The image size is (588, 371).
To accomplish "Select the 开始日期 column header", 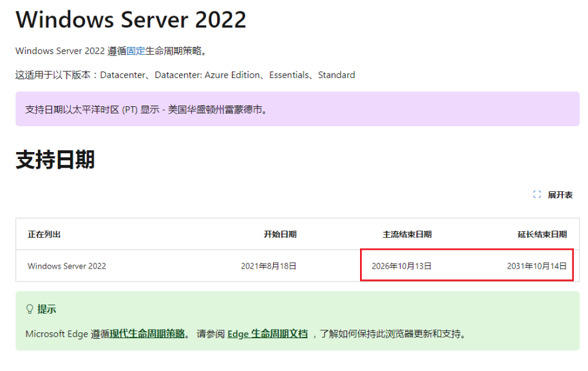I will pyautogui.click(x=280, y=234).
